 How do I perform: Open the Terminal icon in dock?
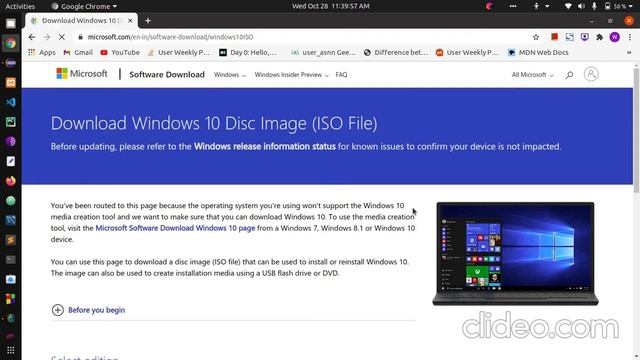11,260
